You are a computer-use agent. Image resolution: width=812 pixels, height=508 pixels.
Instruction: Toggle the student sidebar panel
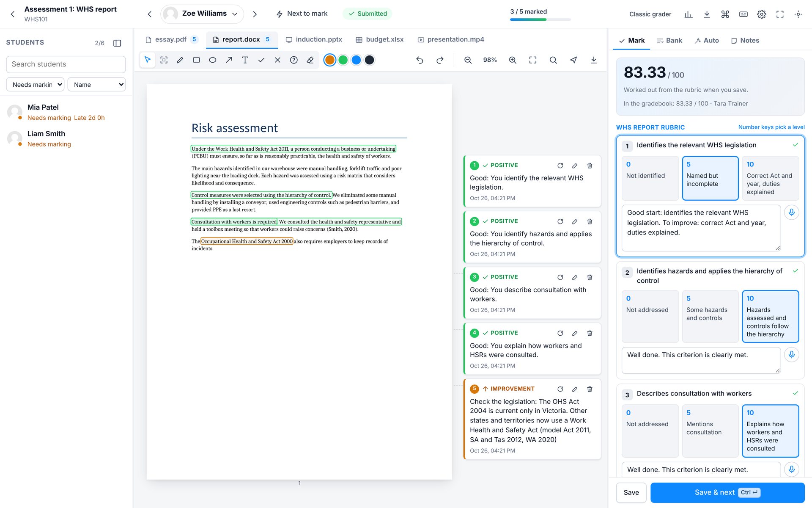click(118, 43)
